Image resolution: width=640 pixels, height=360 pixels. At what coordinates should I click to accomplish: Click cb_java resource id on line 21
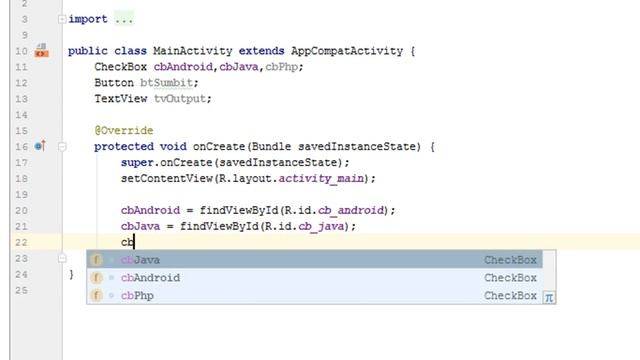click(321, 227)
